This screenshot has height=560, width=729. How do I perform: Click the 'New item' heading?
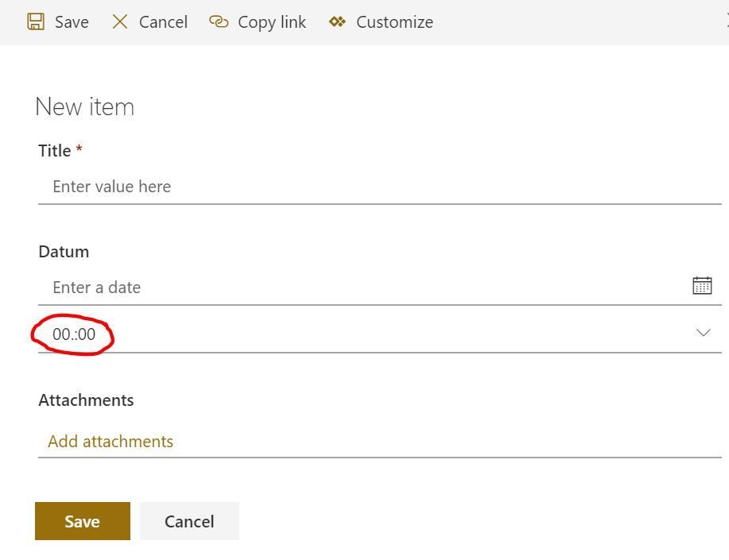click(x=85, y=106)
